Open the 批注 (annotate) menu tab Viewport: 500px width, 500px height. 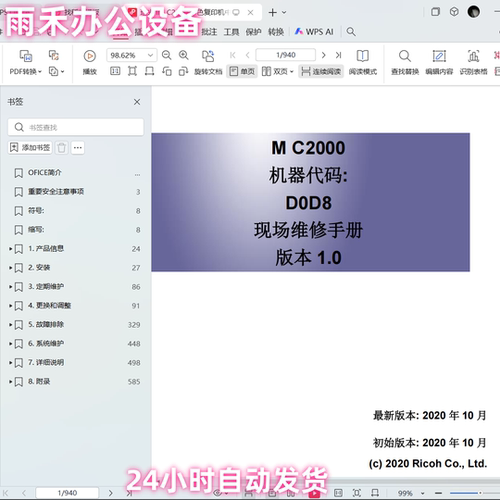point(209,32)
